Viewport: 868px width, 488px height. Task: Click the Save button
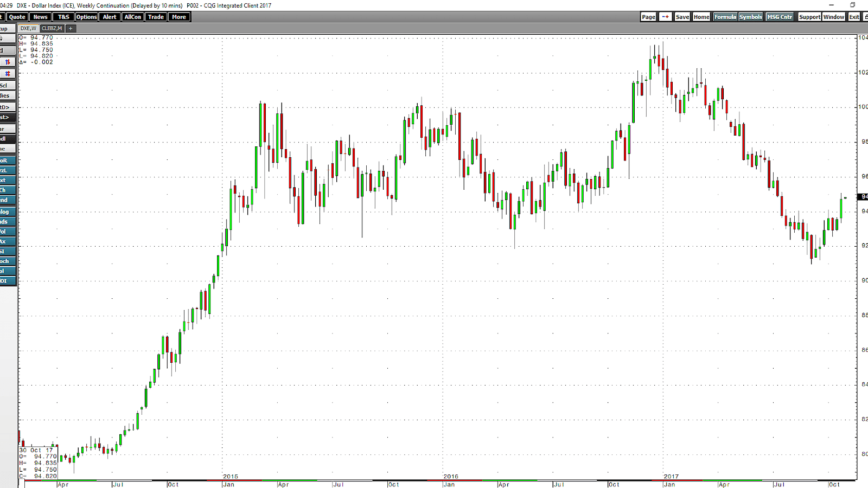point(682,17)
